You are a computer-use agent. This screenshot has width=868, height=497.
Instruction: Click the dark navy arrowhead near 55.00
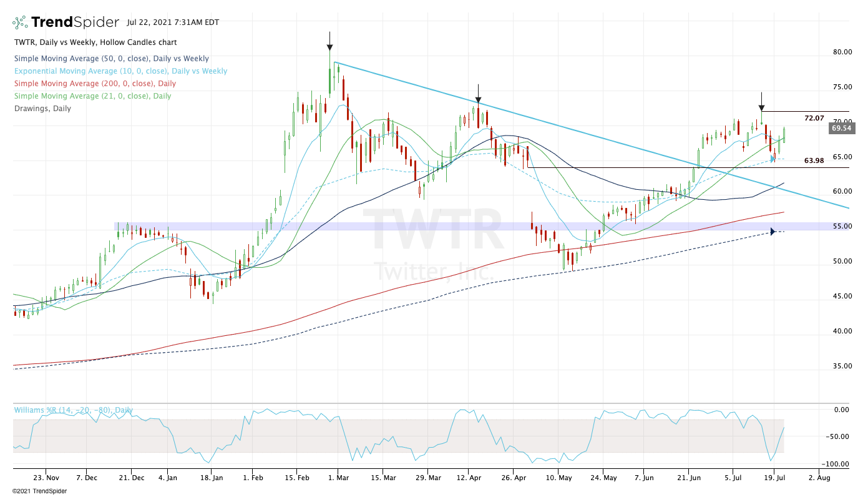click(x=773, y=232)
